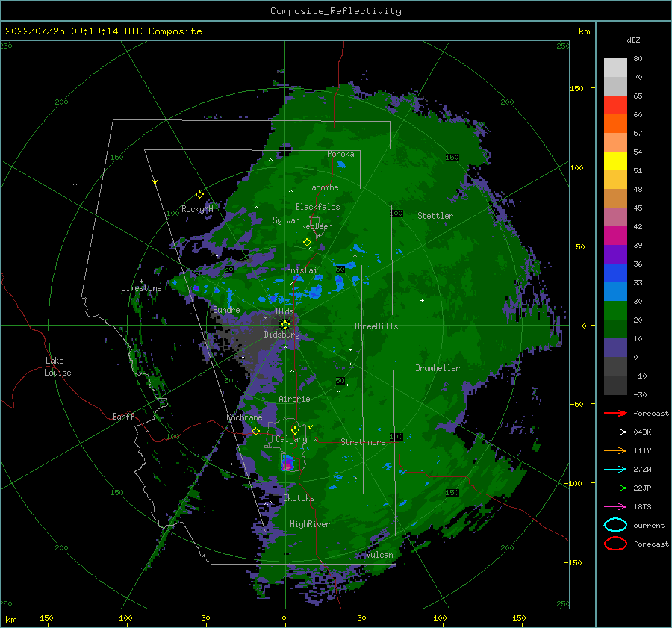Click the yellow 51–54 dBZ swatch
This screenshot has width=672, height=628.
coord(615,161)
